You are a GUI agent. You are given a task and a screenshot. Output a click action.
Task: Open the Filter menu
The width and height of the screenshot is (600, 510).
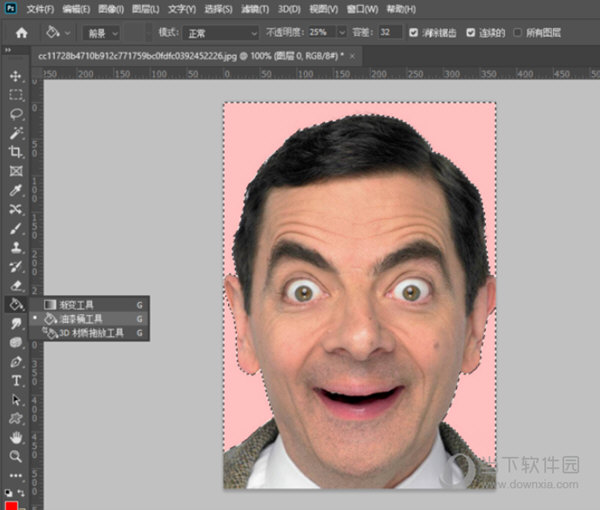click(255, 9)
